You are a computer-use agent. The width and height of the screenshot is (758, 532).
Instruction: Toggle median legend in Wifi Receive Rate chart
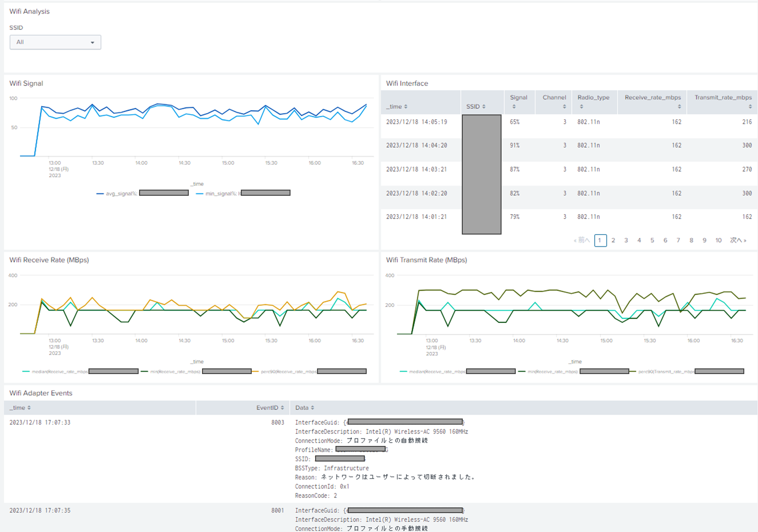coord(80,371)
